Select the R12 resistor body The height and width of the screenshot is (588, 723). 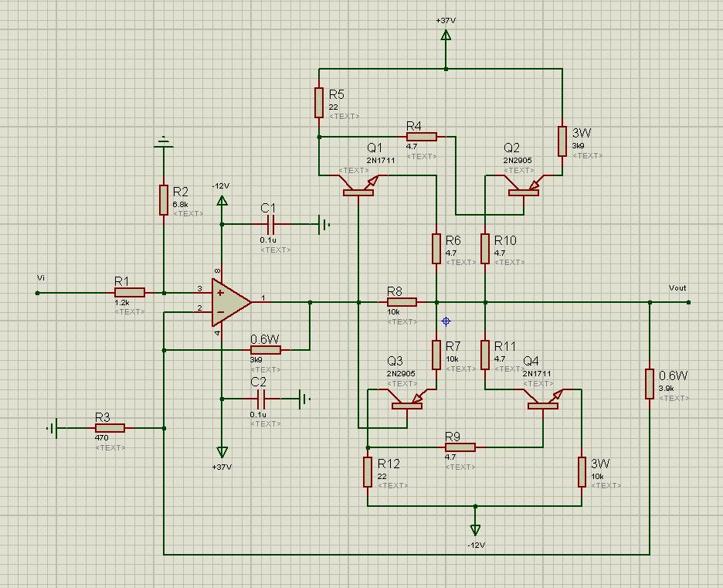pos(368,472)
